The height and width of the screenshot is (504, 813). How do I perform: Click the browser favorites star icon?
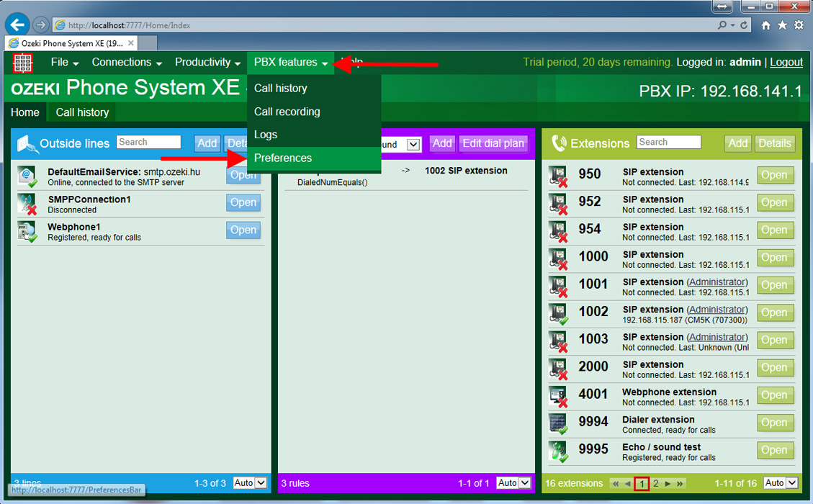point(782,25)
